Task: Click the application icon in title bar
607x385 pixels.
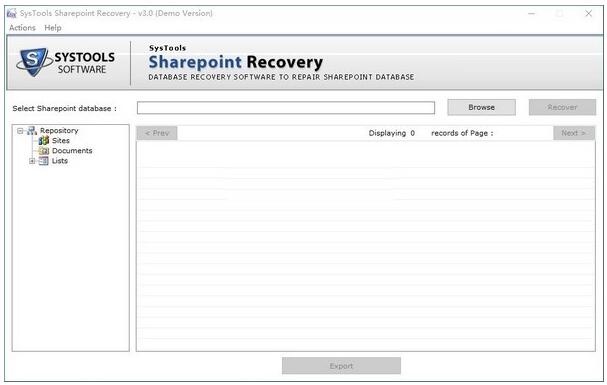Action: 12,13
